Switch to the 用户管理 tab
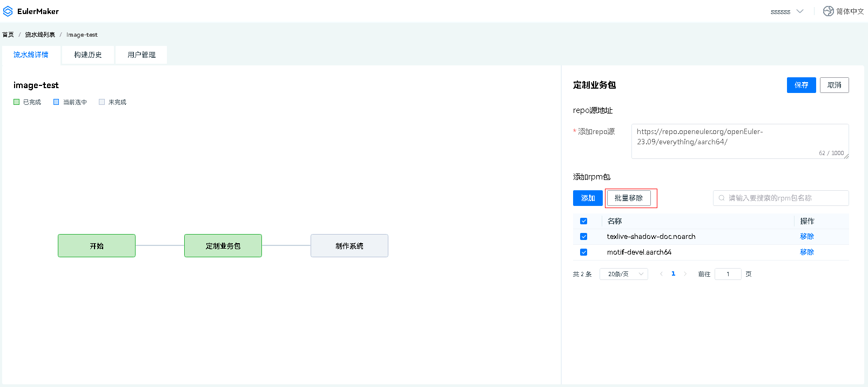The width and height of the screenshot is (868, 387). [141, 55]
